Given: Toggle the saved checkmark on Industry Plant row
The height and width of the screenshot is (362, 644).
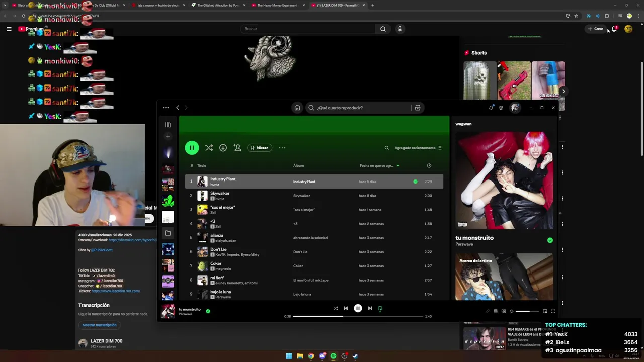Looking at the screenshot, I should 415,182.
